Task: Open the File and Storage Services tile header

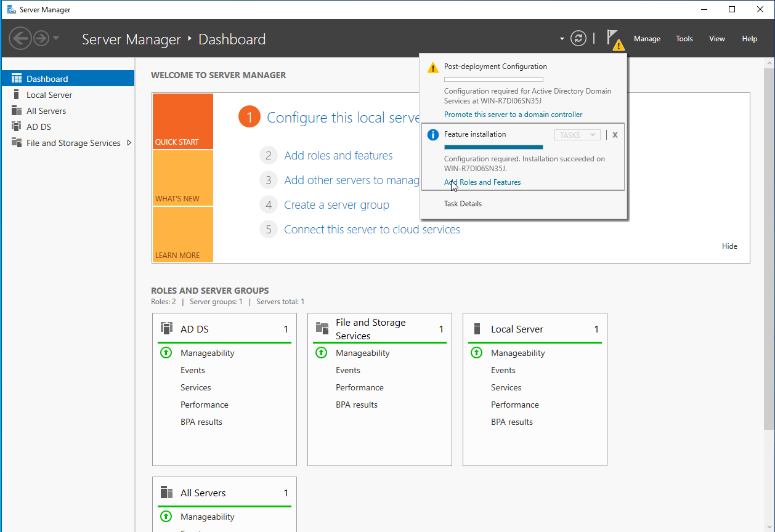Action: (379, 329)
